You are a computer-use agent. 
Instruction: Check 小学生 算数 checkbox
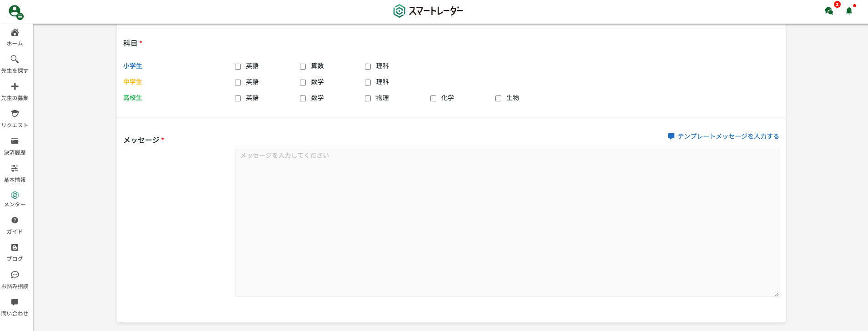point(303,66)
